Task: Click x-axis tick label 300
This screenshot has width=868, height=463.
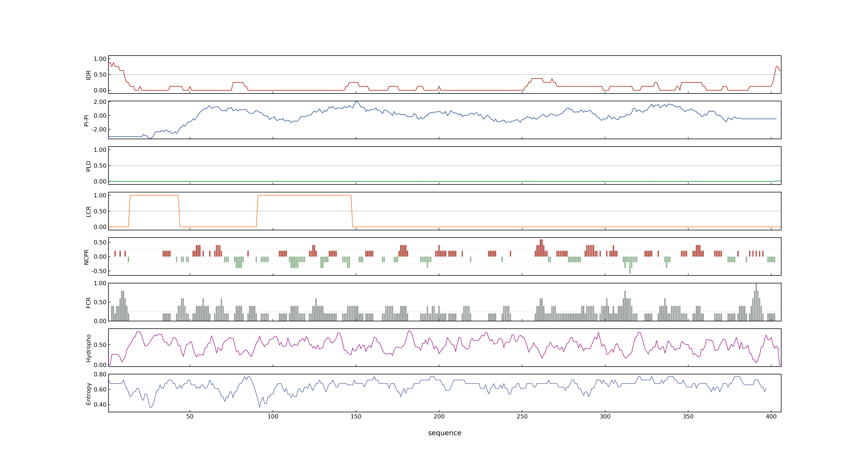Action: [605, 416]
